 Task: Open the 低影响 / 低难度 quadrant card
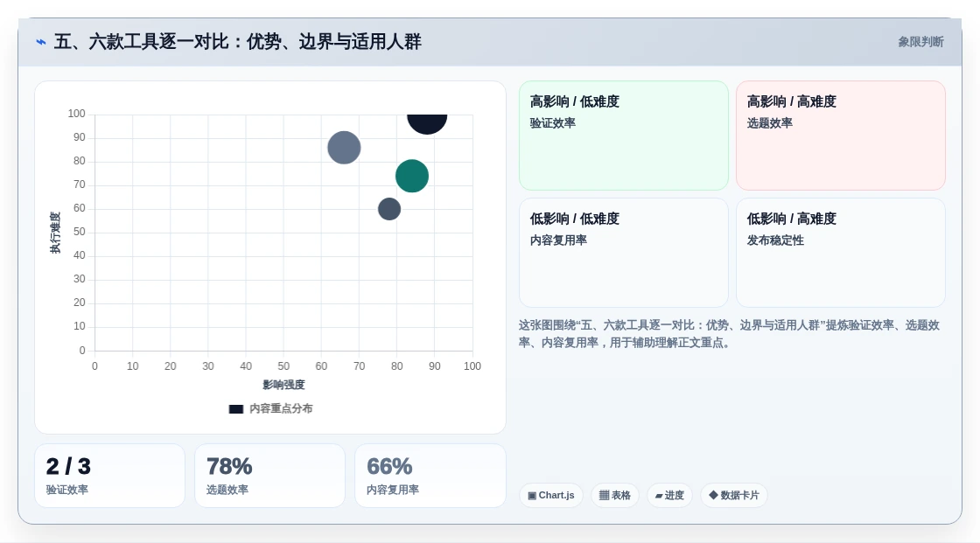click(624, 253)
